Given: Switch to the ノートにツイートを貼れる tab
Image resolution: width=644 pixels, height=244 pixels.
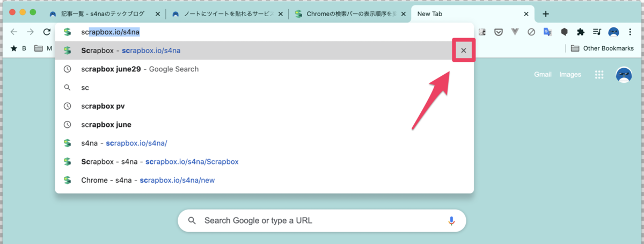Looking at the screenshot, I should pyautogui.click(x=228, y=14).
